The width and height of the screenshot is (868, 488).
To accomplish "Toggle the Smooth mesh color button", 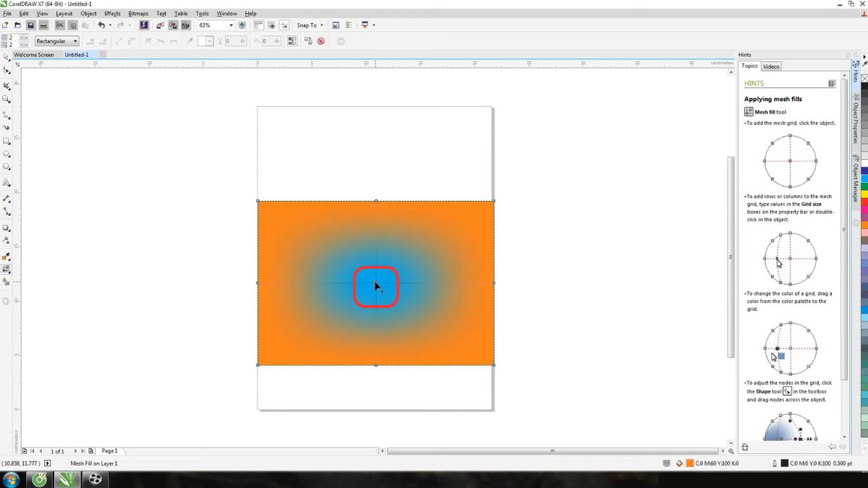I will pos(292,41).
